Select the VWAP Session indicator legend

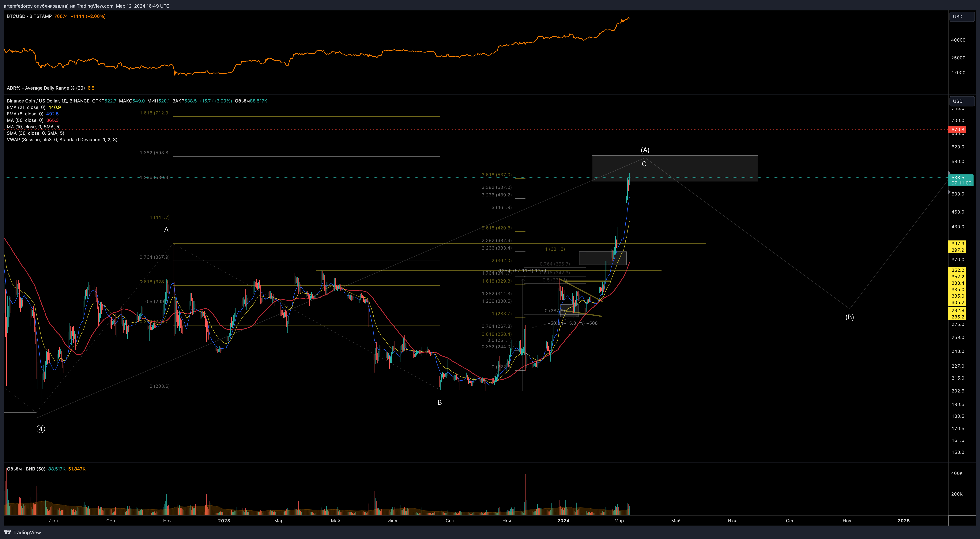62,139
